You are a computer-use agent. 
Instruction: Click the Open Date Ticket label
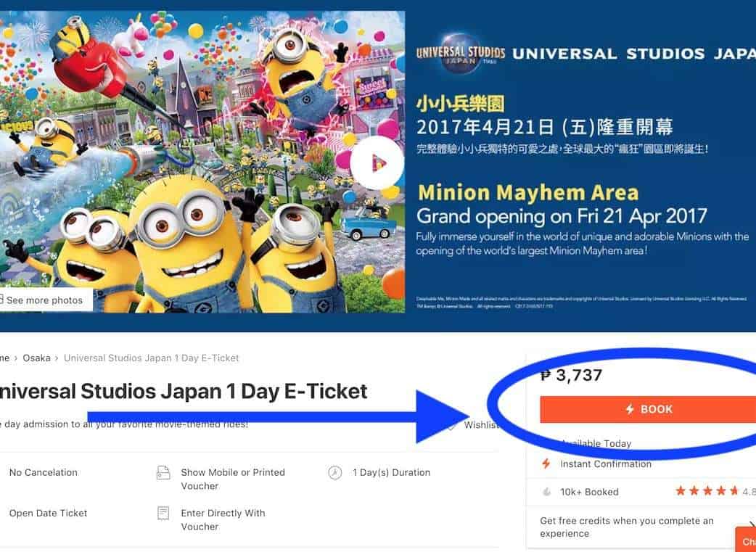click(48, 513)
